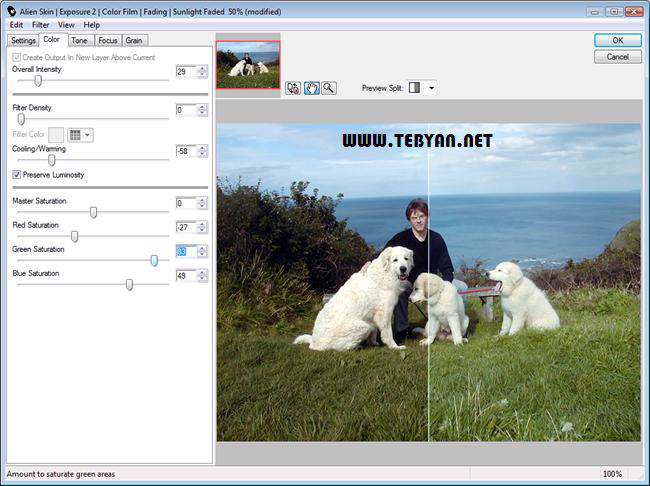Screen dimensions: 650x486
Task: Select the Zoom magnifier tool
Action: click(x=328, y=88)
